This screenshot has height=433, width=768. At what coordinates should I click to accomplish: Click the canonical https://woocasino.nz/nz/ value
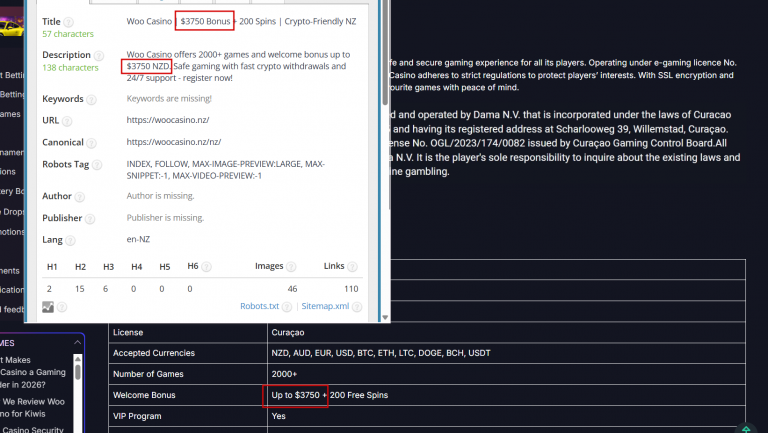[x=173, y=142]
